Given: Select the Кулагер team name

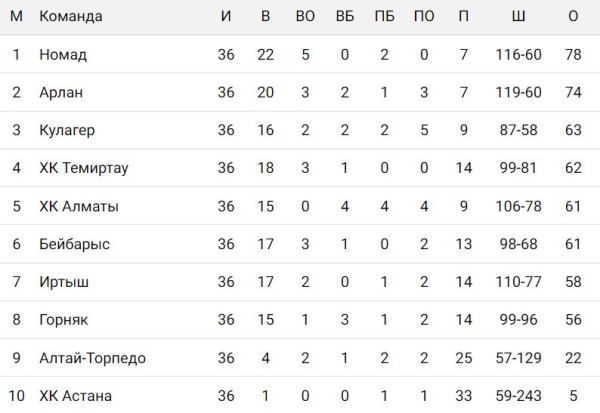Looking at the screenshot, I should [x=67, y=130].
